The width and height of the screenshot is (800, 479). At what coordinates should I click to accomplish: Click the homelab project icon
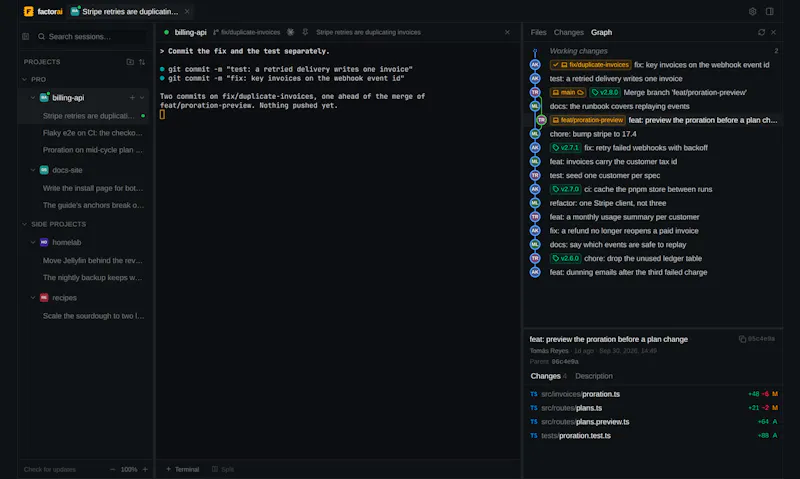(44, 242)
